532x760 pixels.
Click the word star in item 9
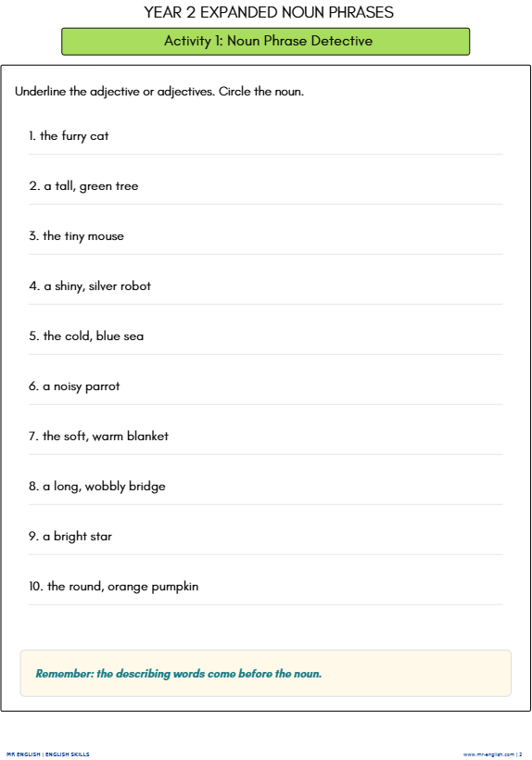click(101, 537)
